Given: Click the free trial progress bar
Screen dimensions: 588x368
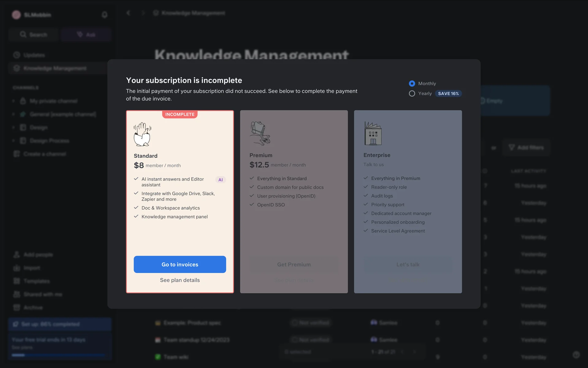Looking at the screenshot, I should (59, 355).
